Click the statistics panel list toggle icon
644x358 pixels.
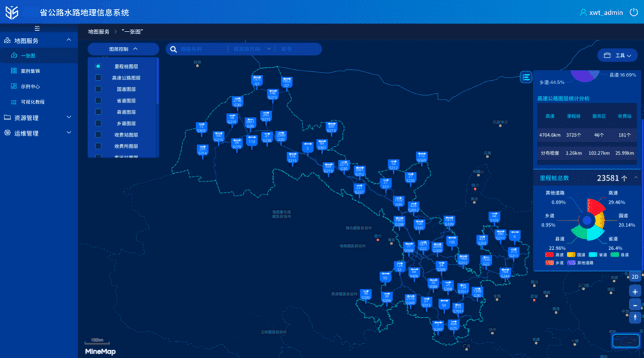click(x=527, y=78)
